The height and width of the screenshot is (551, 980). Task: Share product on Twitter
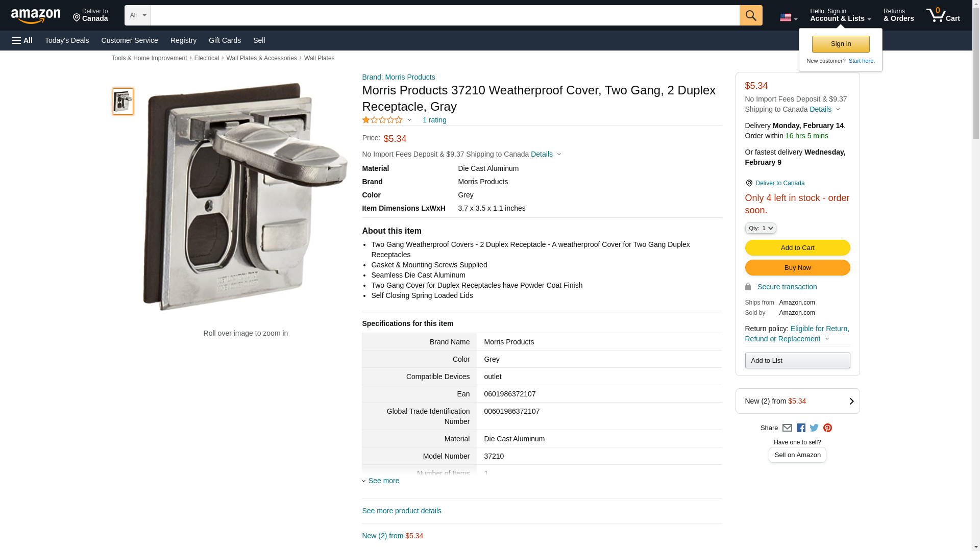click(x=814, y=428)
